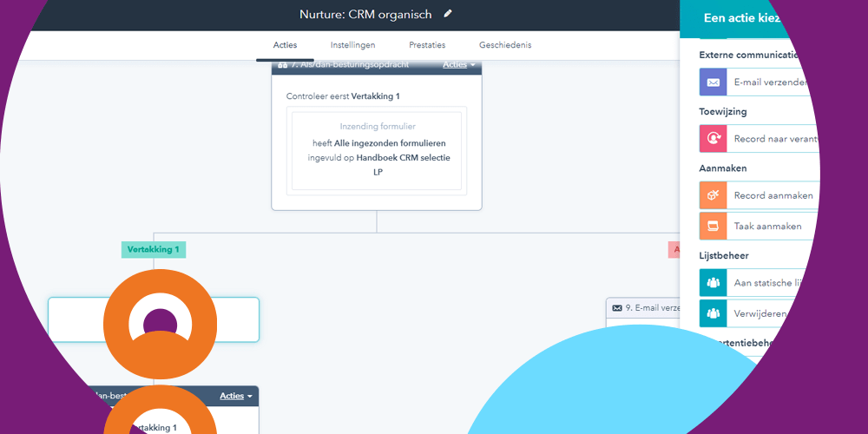Click the Verwijderen list people icon

pyautogui.click(x=713, y=313)
